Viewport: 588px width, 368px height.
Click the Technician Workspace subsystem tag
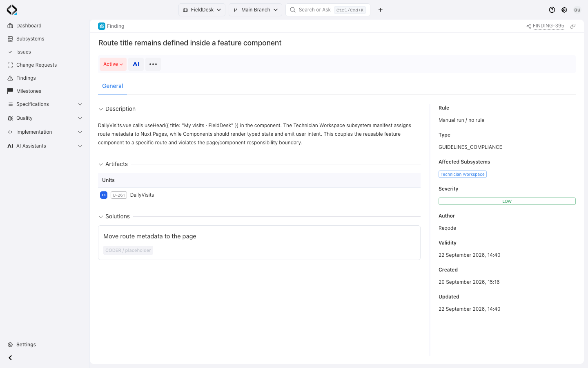point(463,174)
